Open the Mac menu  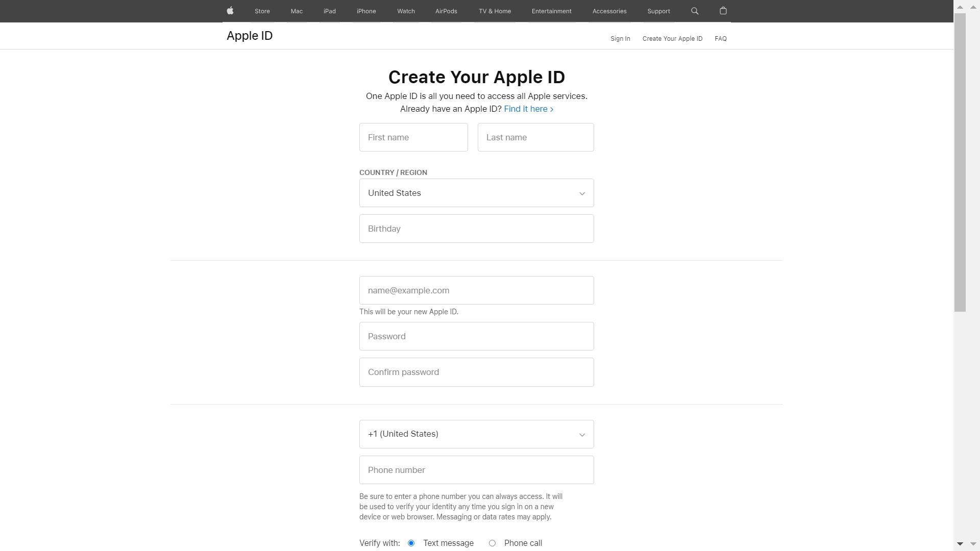point(297,11)
